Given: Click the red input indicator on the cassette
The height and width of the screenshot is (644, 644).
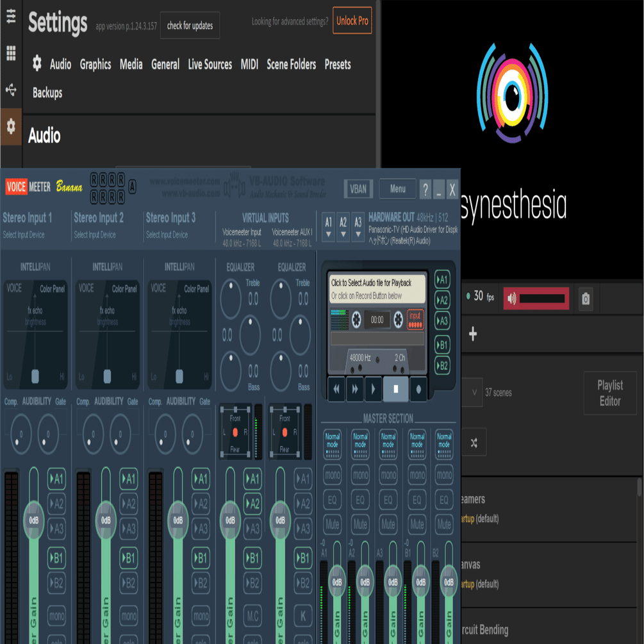Looking at the screenshot, I should tap(415, 320).
